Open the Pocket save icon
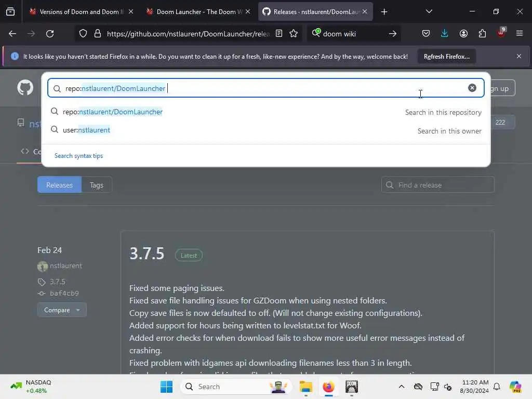Image resolution: width=532 pixels, height=399 pixels. [426, 34]
